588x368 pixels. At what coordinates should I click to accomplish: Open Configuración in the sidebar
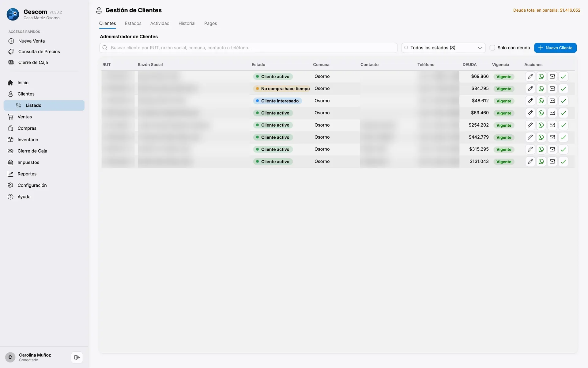(x=44, y=185)
